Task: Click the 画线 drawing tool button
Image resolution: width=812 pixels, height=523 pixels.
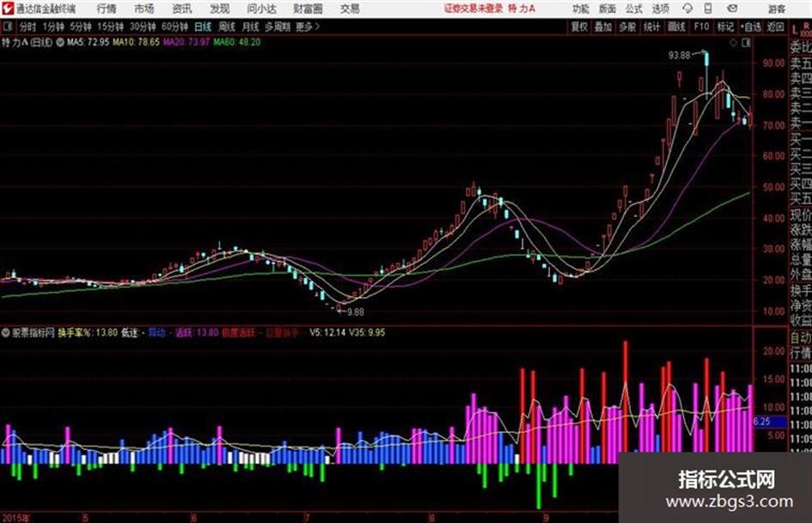Action: point(676,27)
